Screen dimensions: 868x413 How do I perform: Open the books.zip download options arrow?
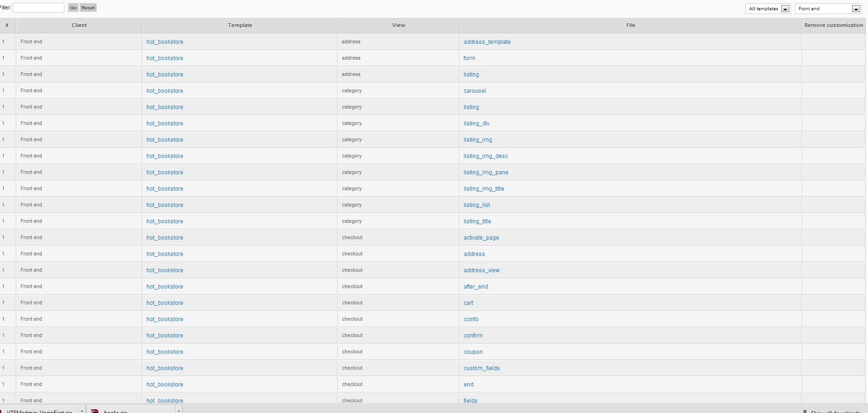click(178, 411)
